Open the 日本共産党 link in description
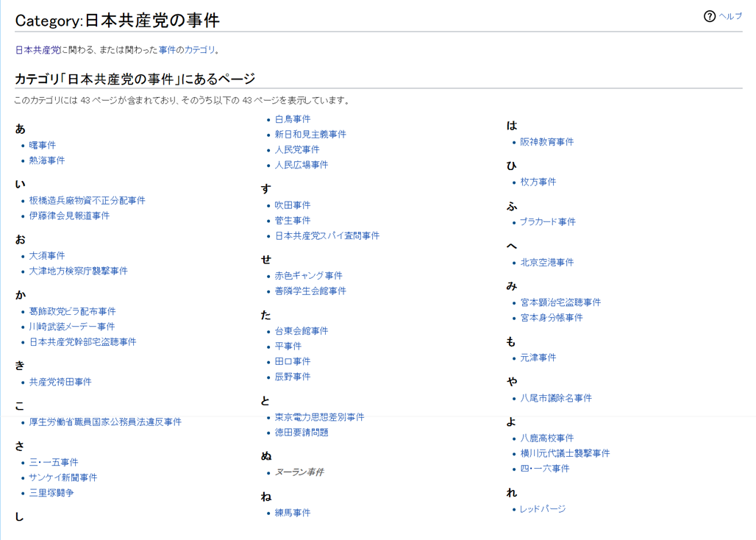 click(x=38, y=50)
